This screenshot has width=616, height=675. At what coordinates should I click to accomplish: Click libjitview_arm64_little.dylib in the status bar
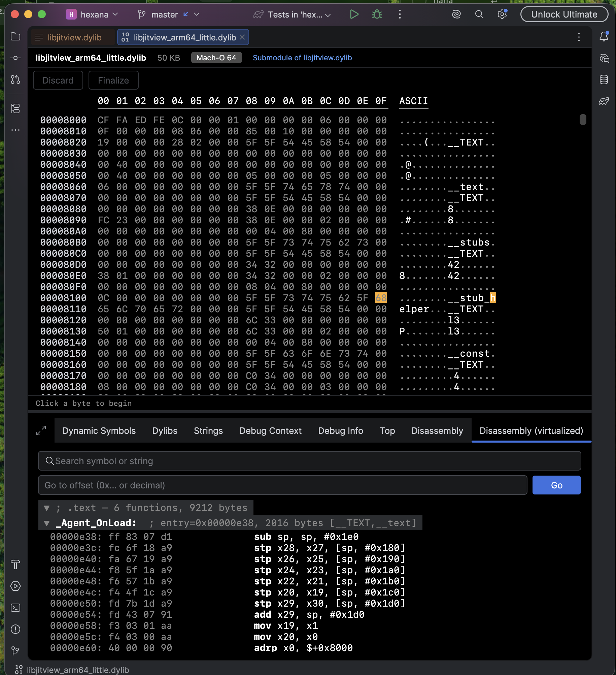pos(78,670)
